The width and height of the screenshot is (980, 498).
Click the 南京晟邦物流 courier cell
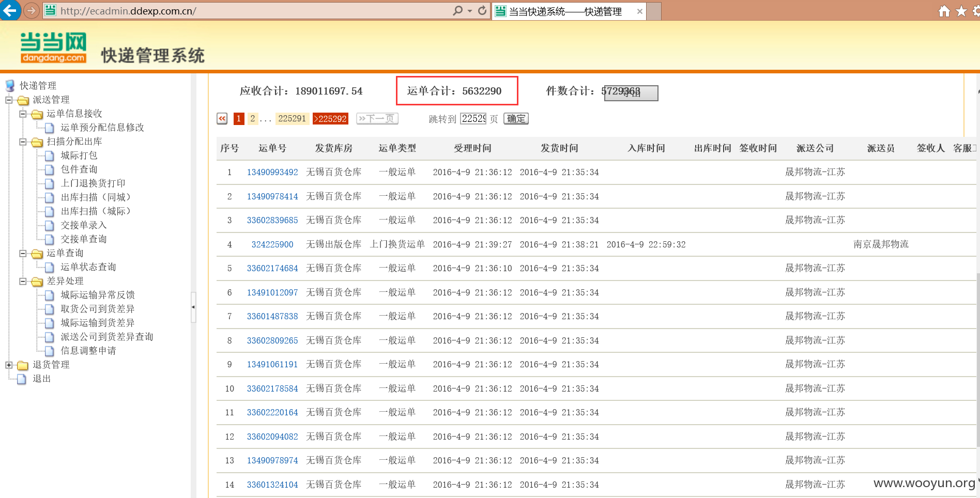coord(881,244)
